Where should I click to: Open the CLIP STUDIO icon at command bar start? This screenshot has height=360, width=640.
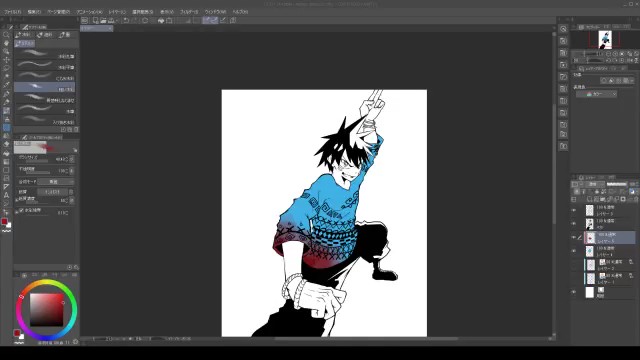(x=84, y=20)
